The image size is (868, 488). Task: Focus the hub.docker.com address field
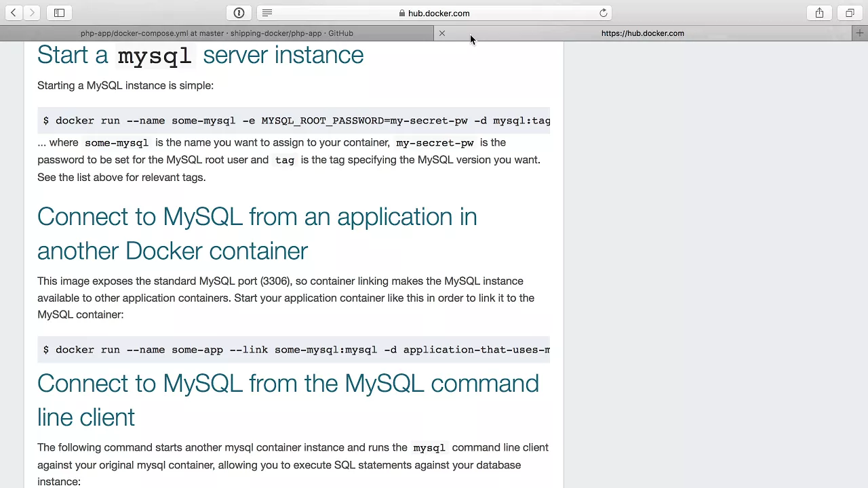pos(435,13)
